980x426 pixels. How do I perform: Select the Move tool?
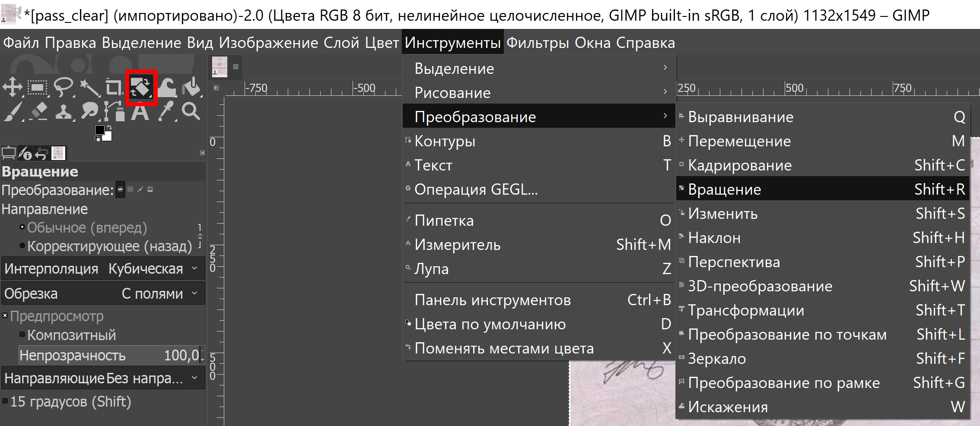coord(13,86)
